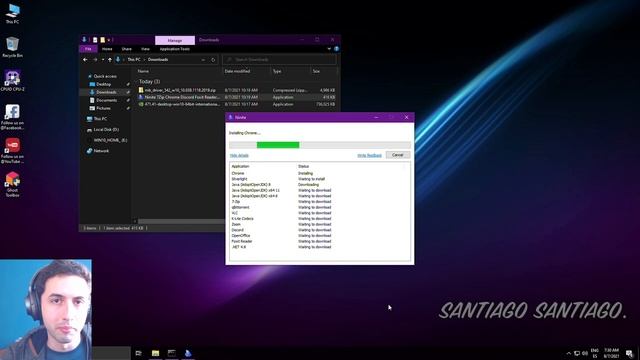
Task: Open recent locations dropdown beside Forward arrow
Action: (x=102, y=60)
